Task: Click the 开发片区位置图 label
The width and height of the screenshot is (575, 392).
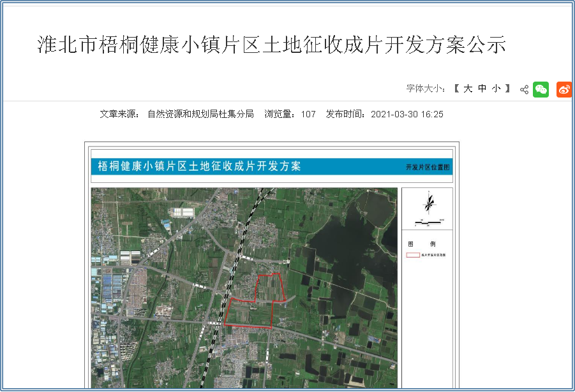Action: pyautogui.click(x=428, y=168)
